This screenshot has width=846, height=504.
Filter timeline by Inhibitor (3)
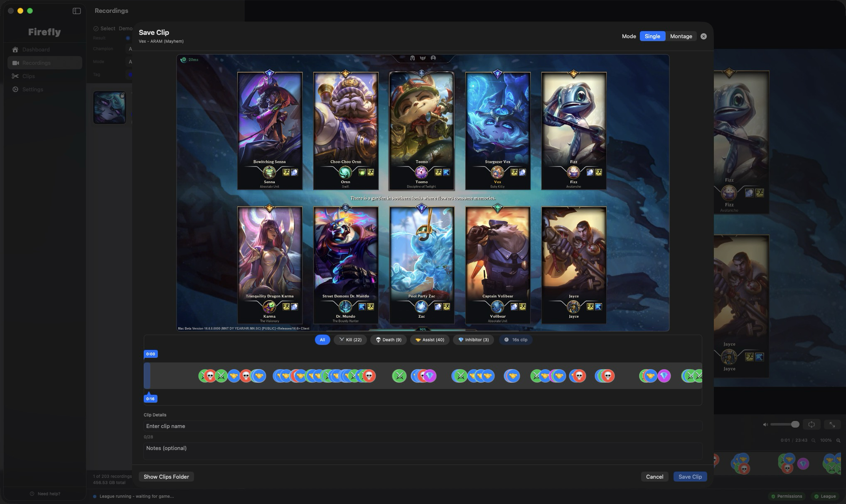[473, 340]
